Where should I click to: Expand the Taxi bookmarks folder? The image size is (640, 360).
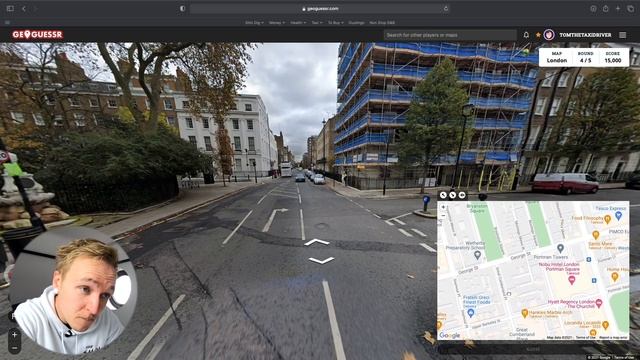point(317,23)
